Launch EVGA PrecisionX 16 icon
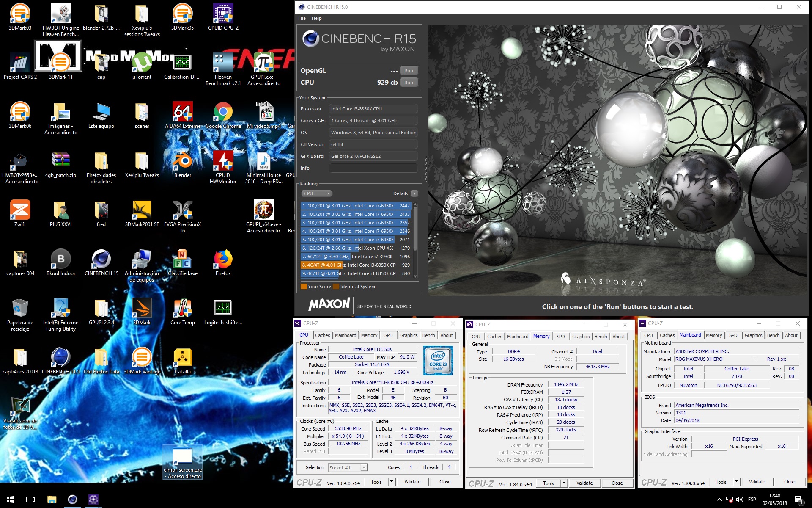This screenshot has width=812, height=508. tap(182, 216)
